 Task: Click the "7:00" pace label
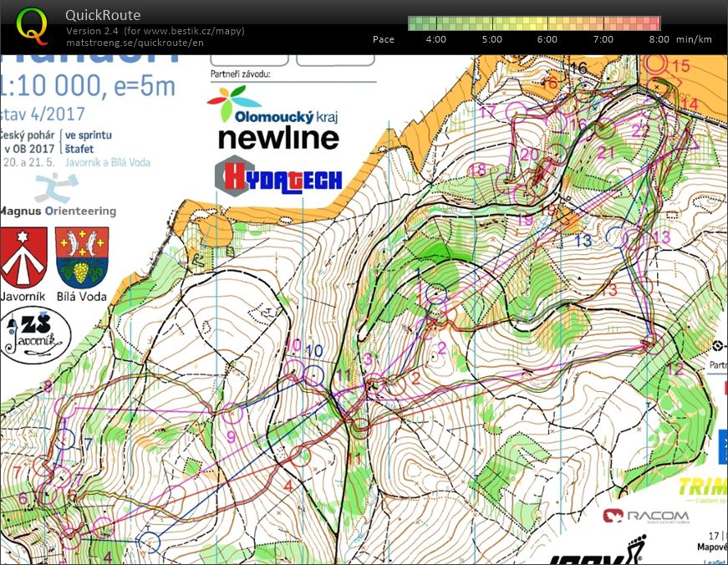tap(603, 39)
